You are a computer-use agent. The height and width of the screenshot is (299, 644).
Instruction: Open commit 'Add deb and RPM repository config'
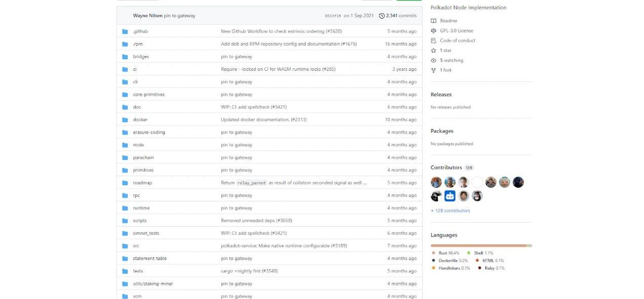[x=289, y=44]
